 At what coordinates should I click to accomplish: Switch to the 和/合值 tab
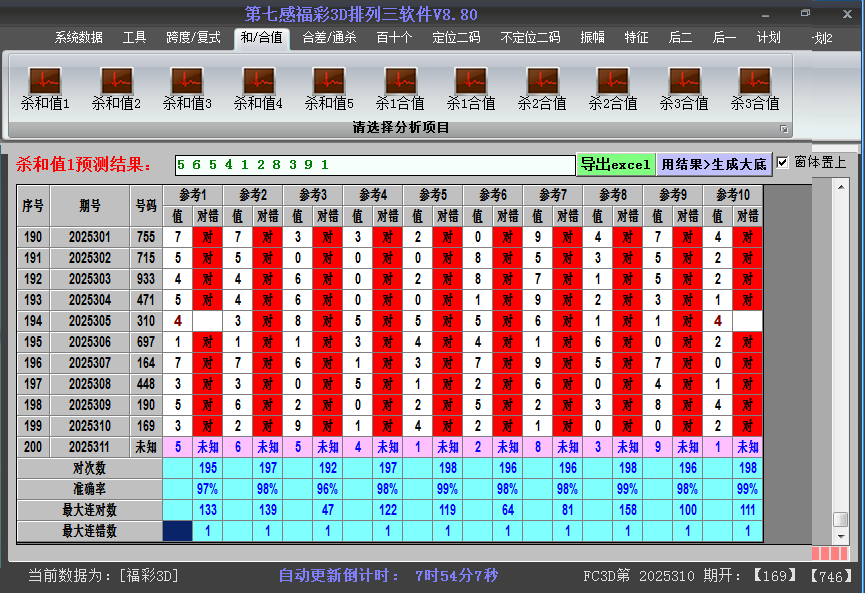coord(262,36)
